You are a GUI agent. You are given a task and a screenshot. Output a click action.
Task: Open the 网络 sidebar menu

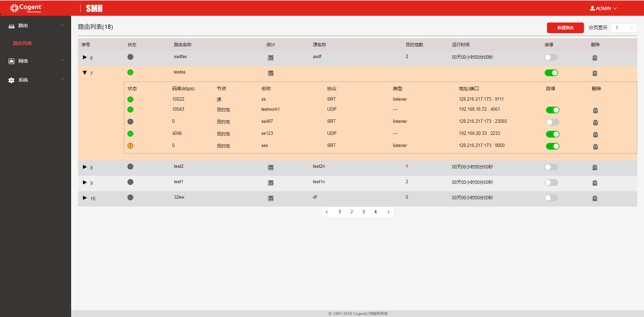click(x=36, y=61)
